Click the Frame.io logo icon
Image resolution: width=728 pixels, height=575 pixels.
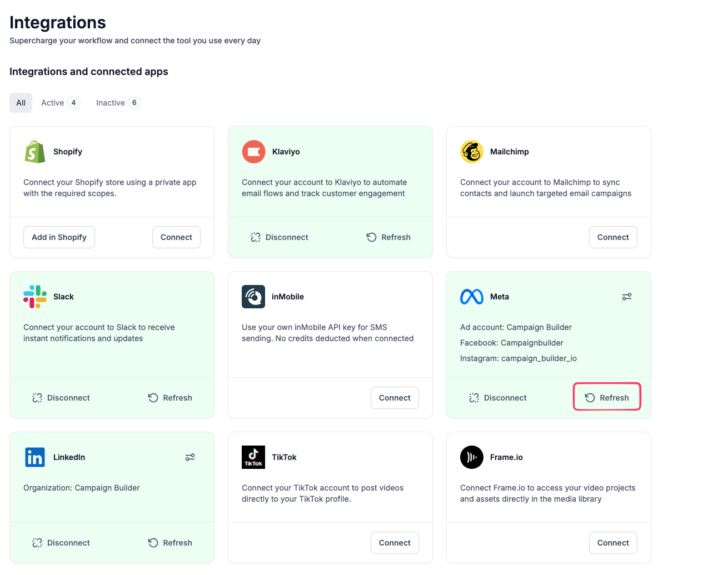pyautogui.click(x=472, y=457)
